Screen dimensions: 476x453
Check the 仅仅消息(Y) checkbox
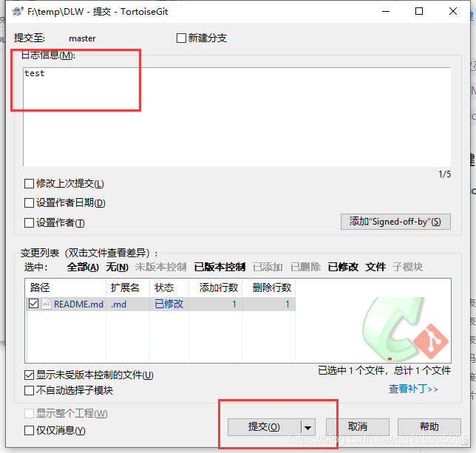(x=29, y=430)
